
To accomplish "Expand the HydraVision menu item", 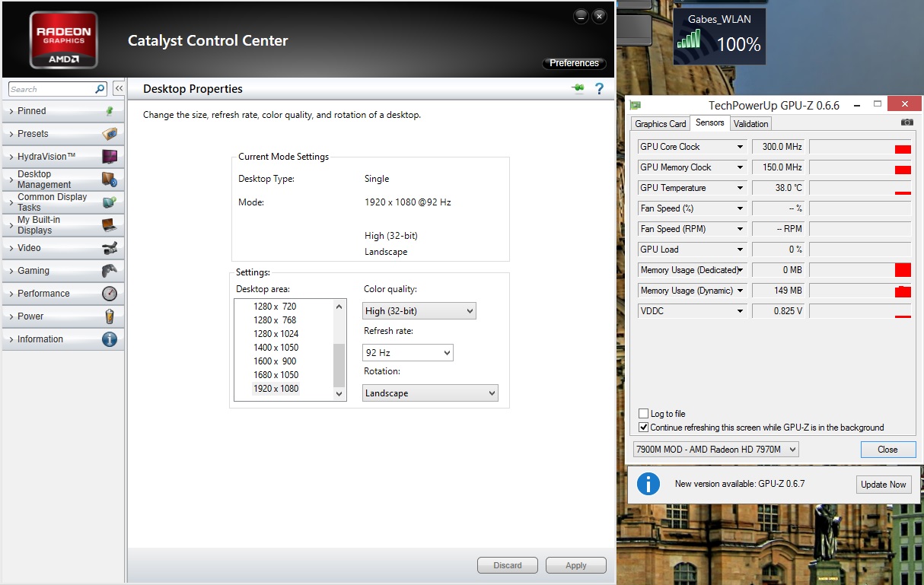I will tap(63, 157).
